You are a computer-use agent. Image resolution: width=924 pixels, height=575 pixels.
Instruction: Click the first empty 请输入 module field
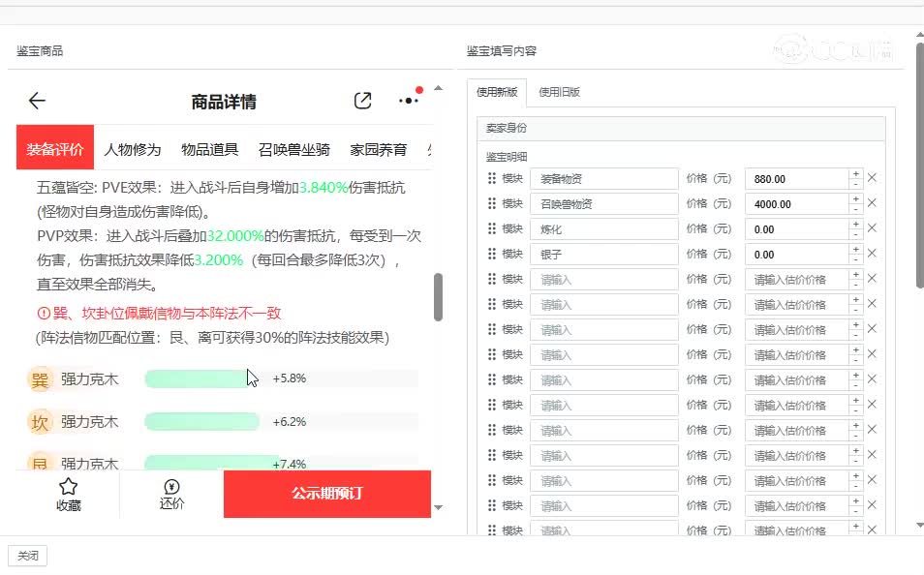tap(603, 280)
